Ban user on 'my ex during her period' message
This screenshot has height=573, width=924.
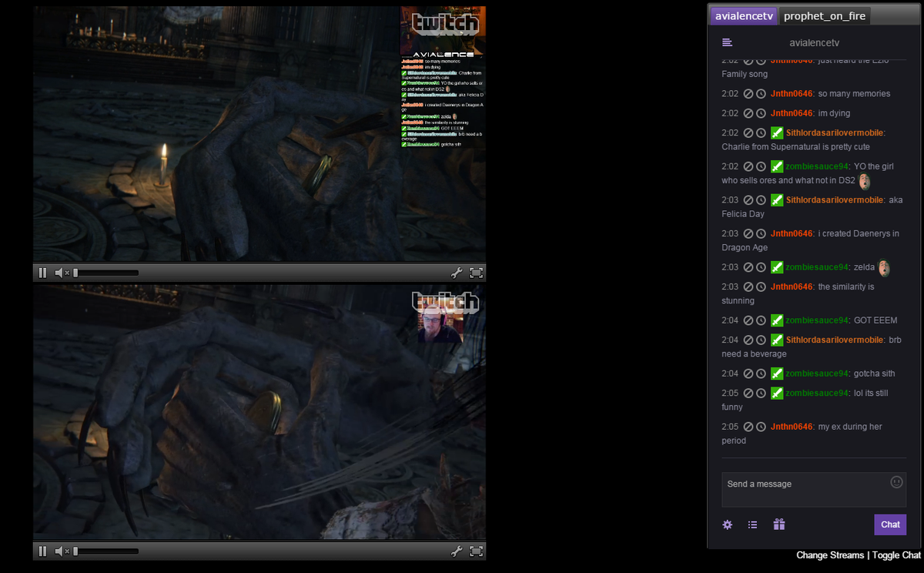748,427
